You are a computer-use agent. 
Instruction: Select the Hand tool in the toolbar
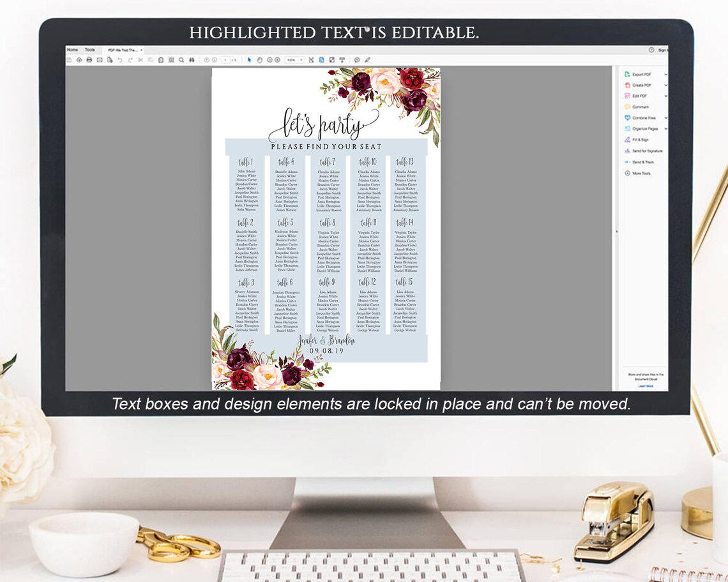click(259, 59)
